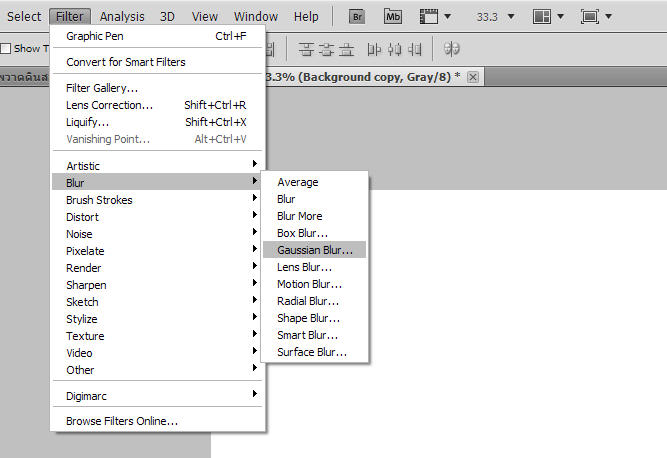The width and height of the screenshot is (667, 458).
Task: Open Browse Filters Online link
Action: pos(122,421)
